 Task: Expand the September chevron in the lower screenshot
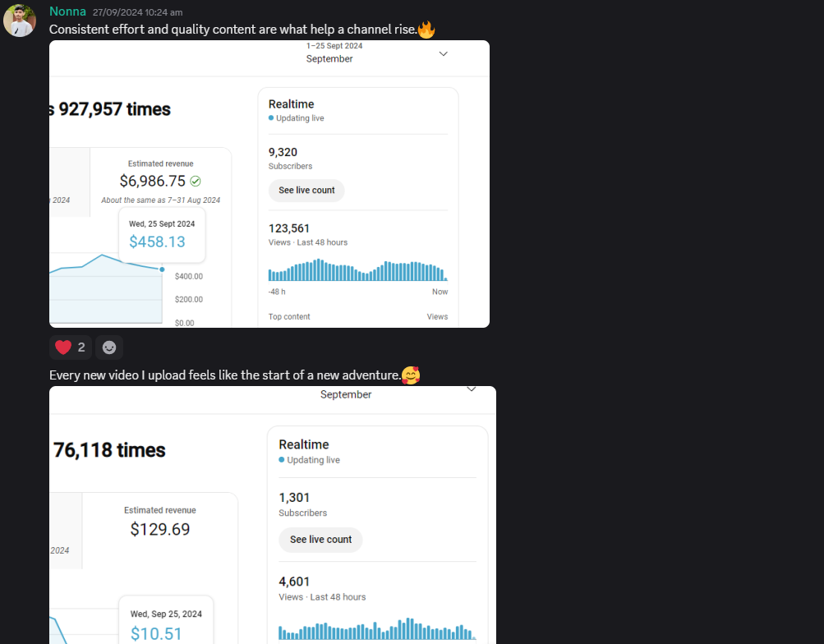pos(472,389)
